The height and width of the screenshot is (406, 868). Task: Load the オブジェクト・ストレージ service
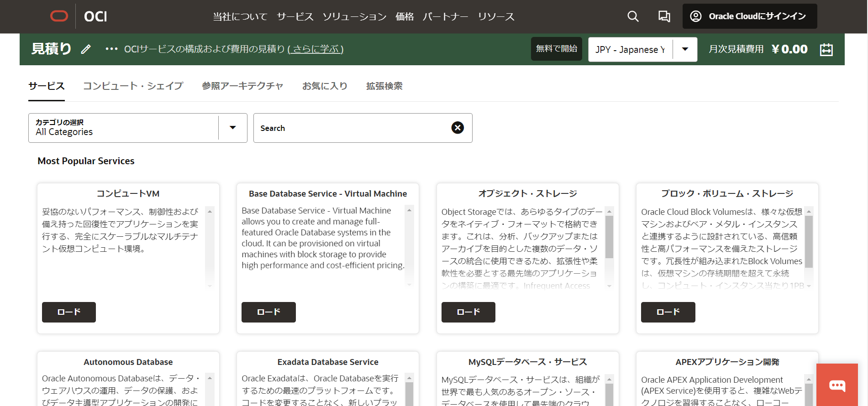coord(468,312)
